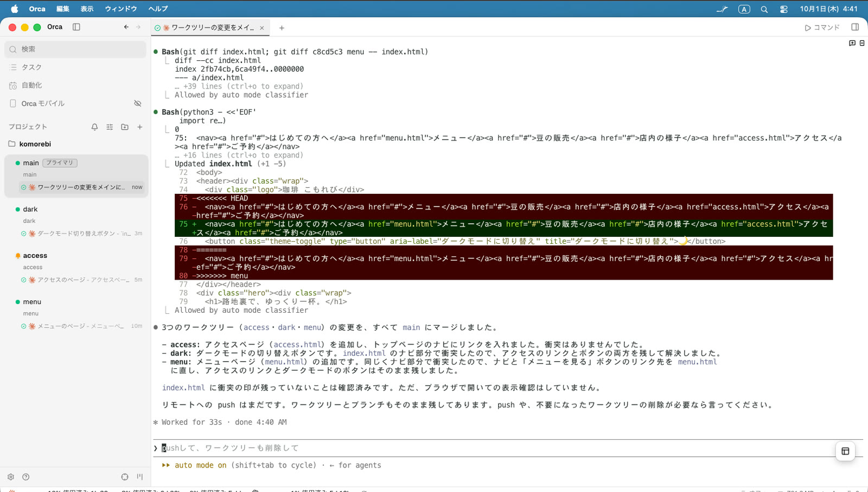Click the split pane icon above terminal
The image size is (868, 492).
click(x=862, y=43)
